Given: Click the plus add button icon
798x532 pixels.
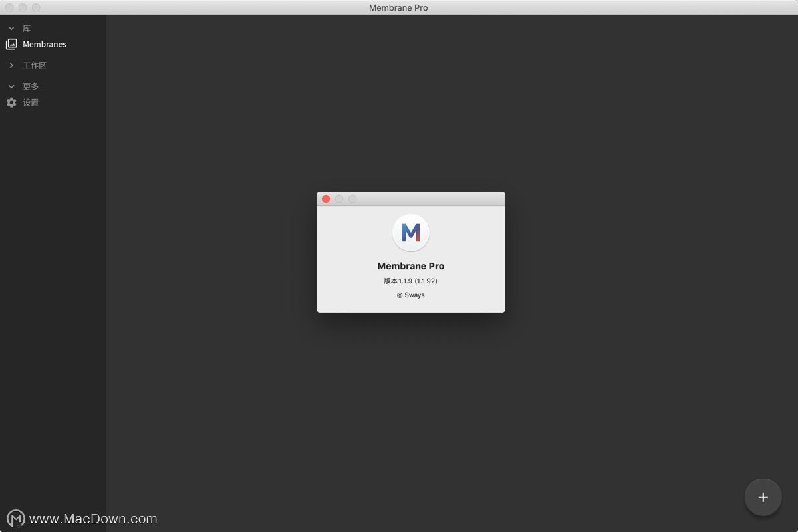Looking at the screenshot, I should [763, 497].
